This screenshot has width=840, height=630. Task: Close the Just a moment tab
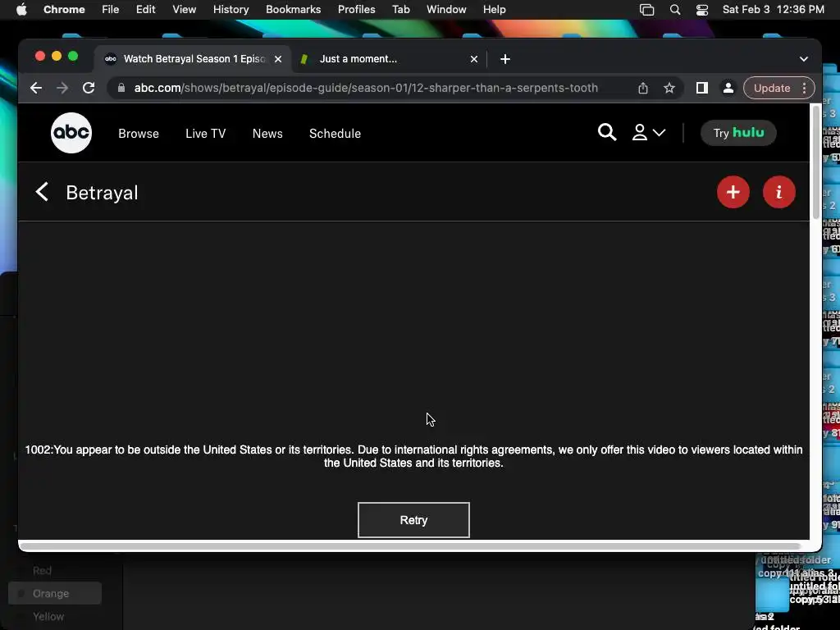coord(473,59)
